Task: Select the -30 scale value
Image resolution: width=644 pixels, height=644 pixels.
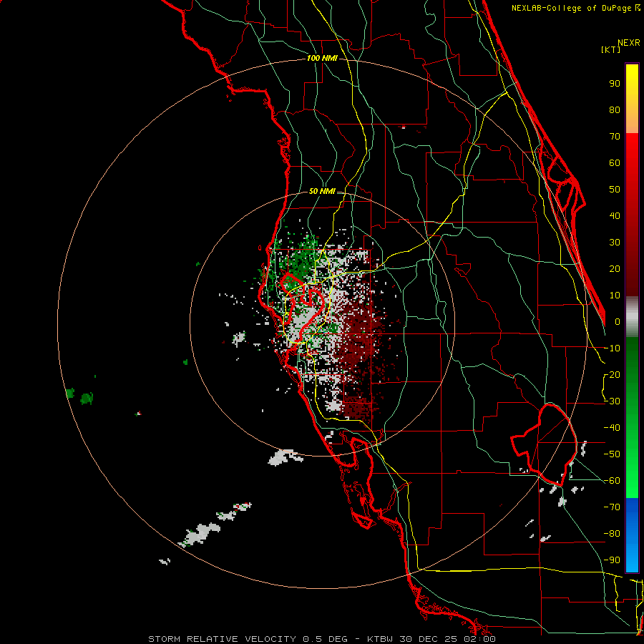Action: (612, 401)
